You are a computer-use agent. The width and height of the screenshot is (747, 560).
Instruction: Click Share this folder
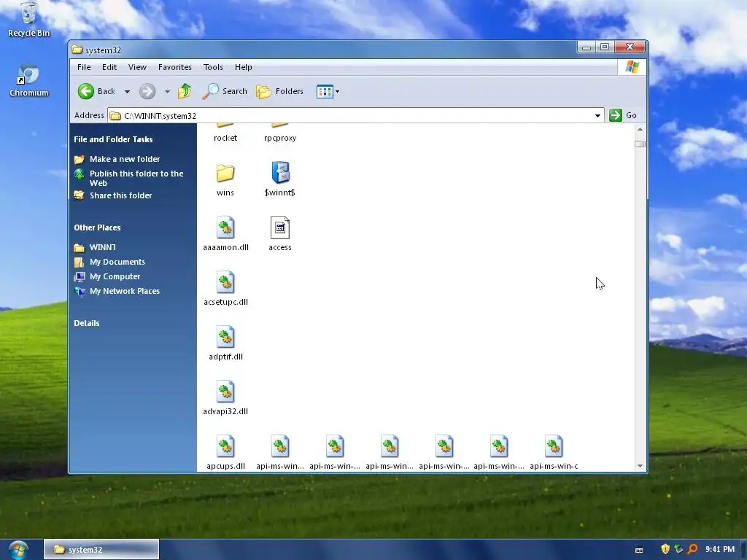click(120, 195)
